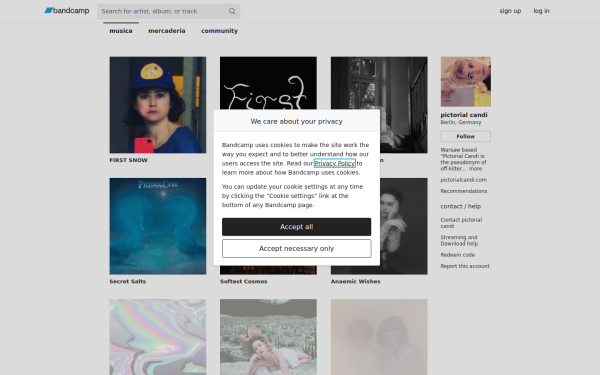Focus the artist, album, or track search field
Image resolution: width=600 pixels, height=375 pixels.
pos(168,11)
